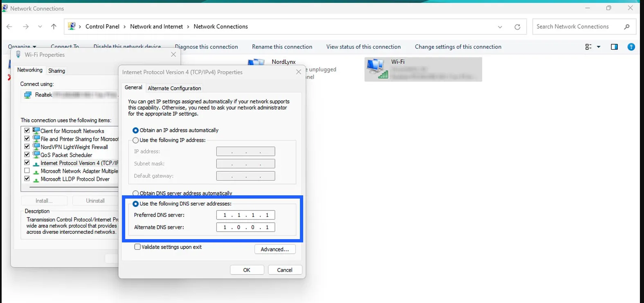644x303 pixels.
Task: Click the change view layout icon
Action: (588, 47)
